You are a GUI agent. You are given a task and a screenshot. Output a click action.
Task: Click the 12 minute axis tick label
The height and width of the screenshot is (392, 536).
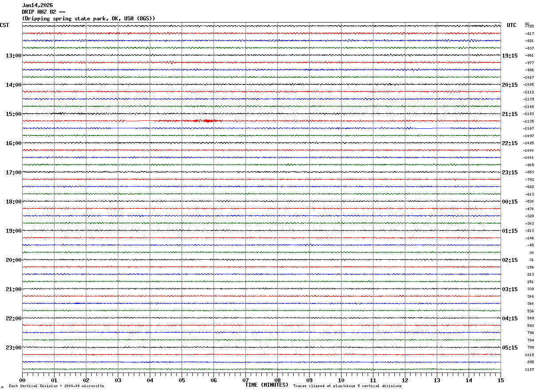click(405, 380)
